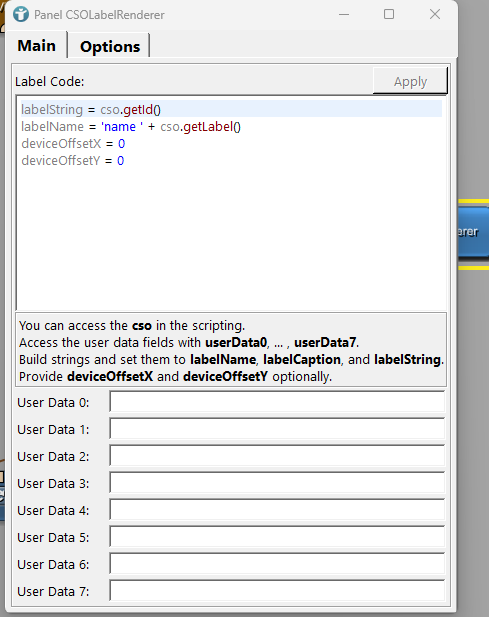Click the MeVisLab panel icon in title bar

20,15
